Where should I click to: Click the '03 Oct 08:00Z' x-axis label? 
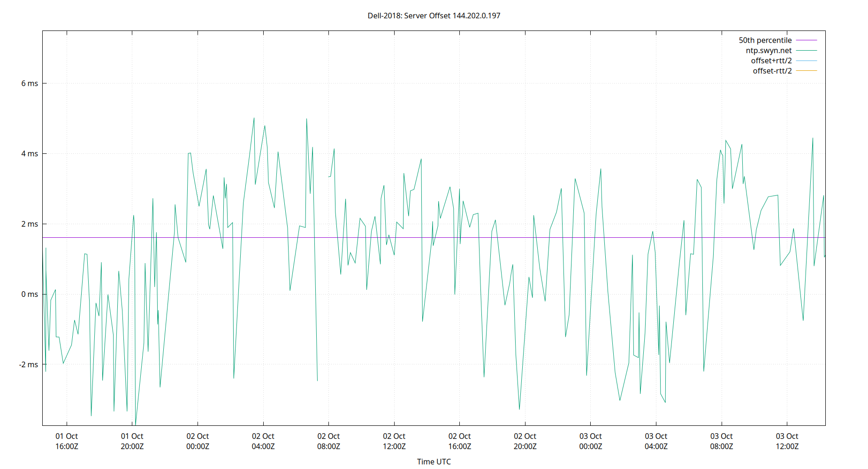click(x=722, y=441)
